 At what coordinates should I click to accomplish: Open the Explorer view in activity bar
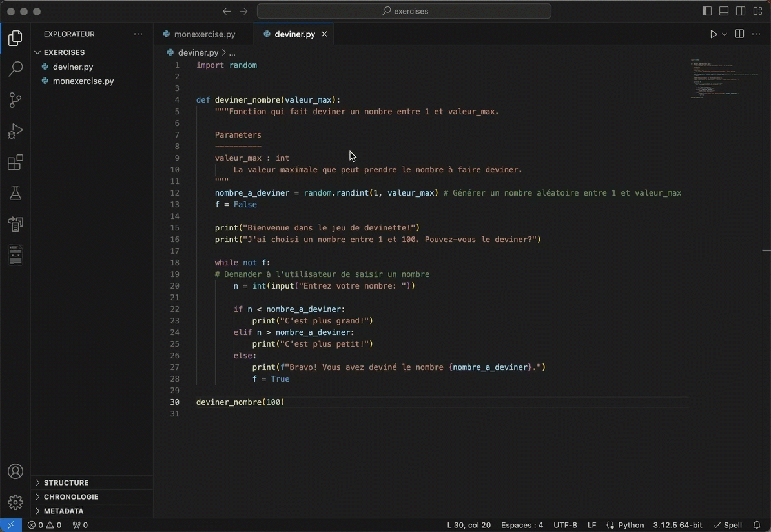(x=15, y=38)
